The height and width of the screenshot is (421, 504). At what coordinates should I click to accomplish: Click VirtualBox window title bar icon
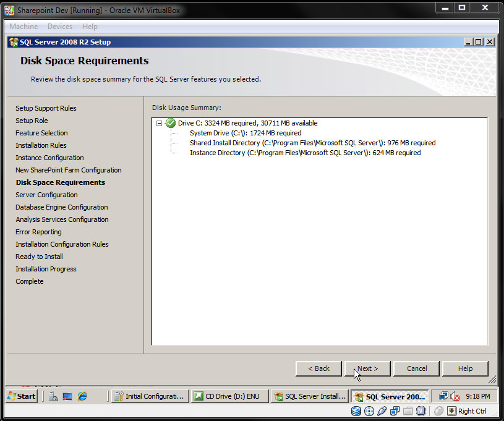(x=9, y=11)
